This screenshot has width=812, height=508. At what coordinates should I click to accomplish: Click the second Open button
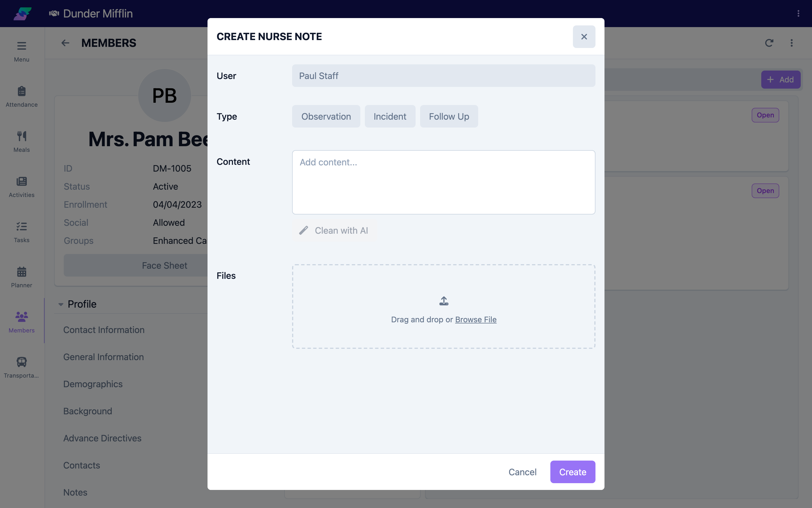click(x=765, y=191)
